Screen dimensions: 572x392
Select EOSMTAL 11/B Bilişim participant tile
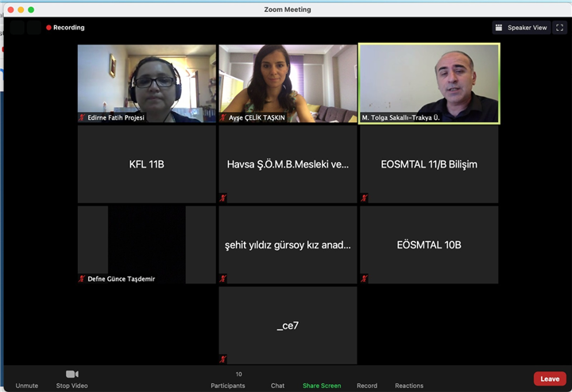pos(429,164)
